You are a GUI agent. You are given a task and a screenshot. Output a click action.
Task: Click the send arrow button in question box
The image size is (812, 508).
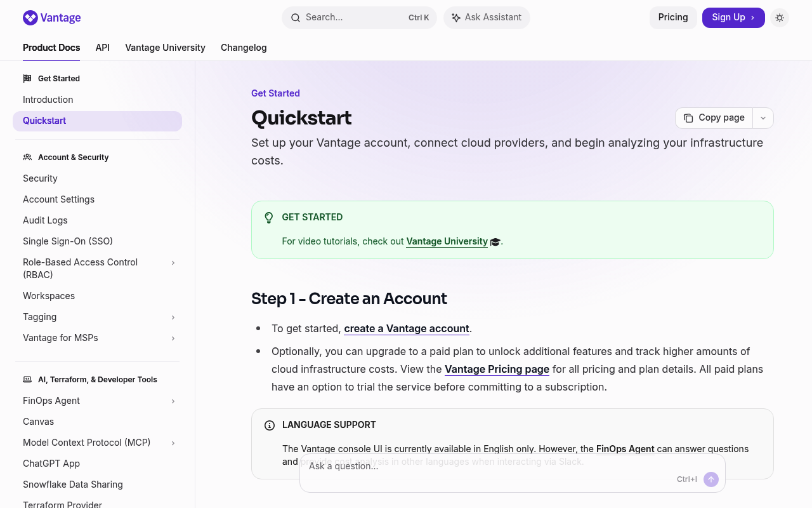[711, 479]
